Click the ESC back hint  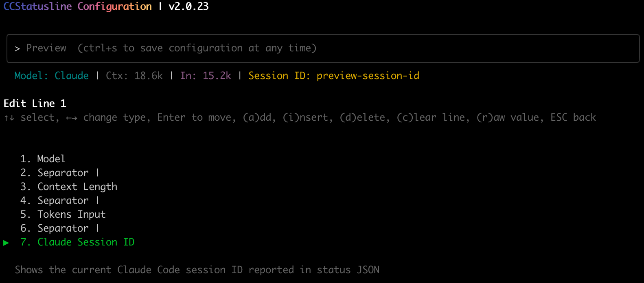pyautogui.click(x=573, y=117)
